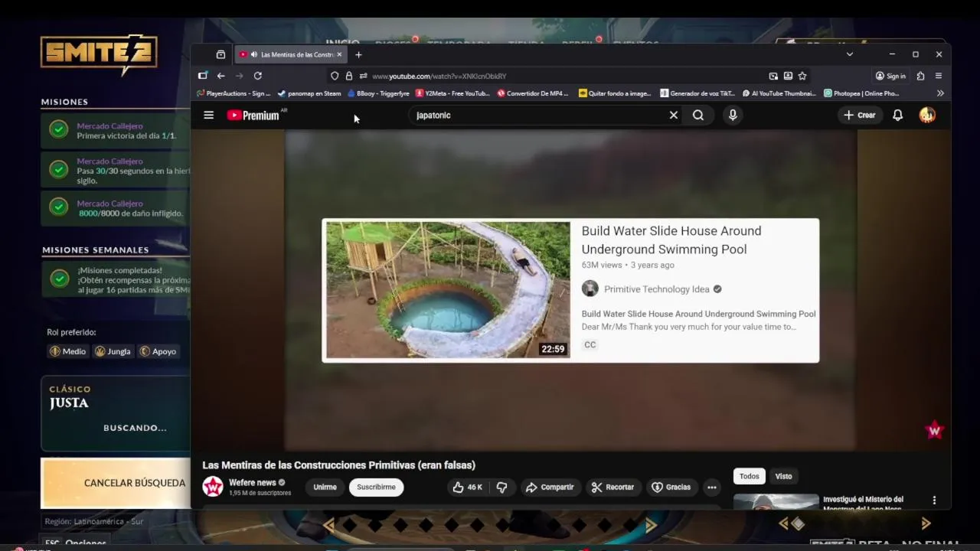Select the Todos chip filter

[x=750, y=476]
